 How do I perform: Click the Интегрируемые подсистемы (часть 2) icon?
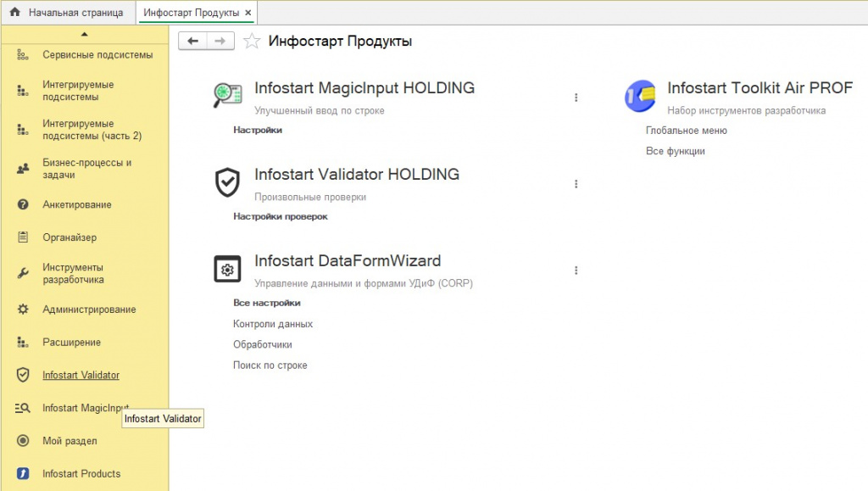click(23, 130)
